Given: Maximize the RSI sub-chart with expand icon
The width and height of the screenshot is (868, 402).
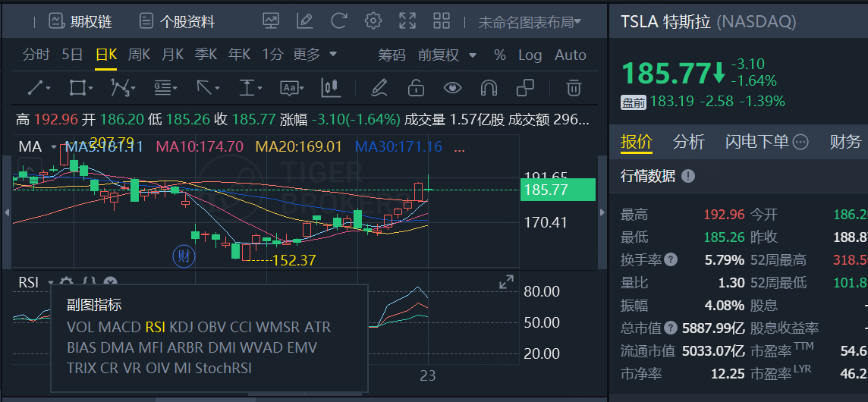Looking at the screenshot, I should click(507, 282).
